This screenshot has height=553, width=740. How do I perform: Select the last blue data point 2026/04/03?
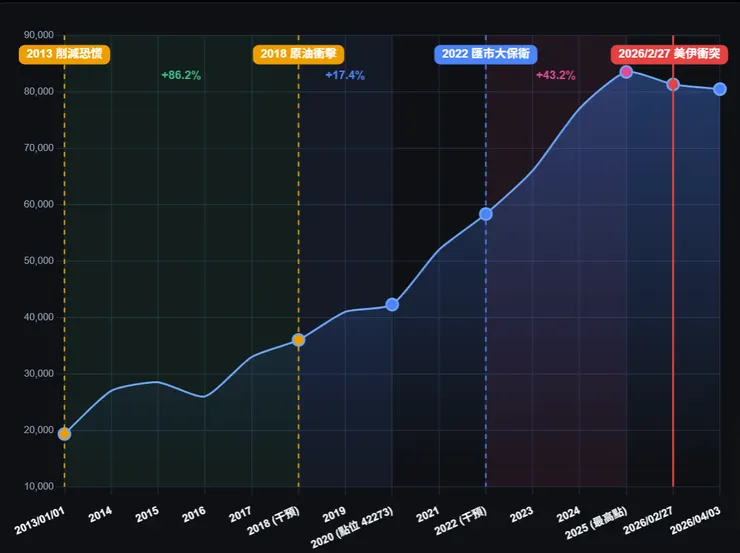720,89
